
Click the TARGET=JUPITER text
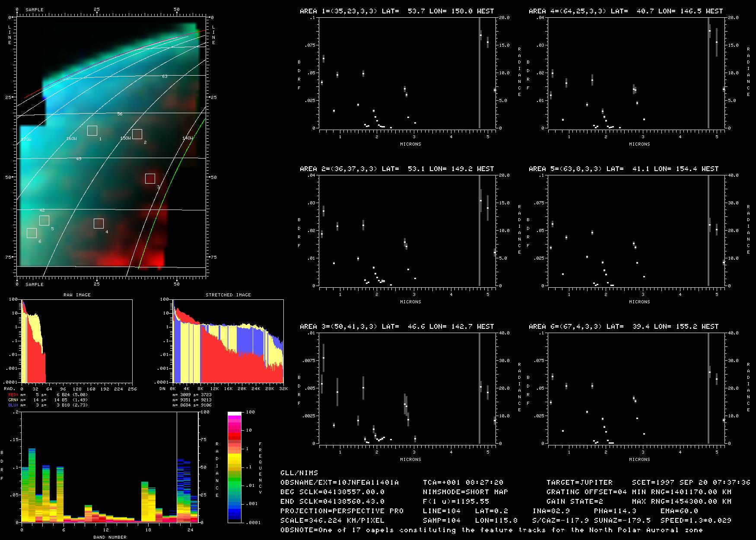click(x=579, y=482)
